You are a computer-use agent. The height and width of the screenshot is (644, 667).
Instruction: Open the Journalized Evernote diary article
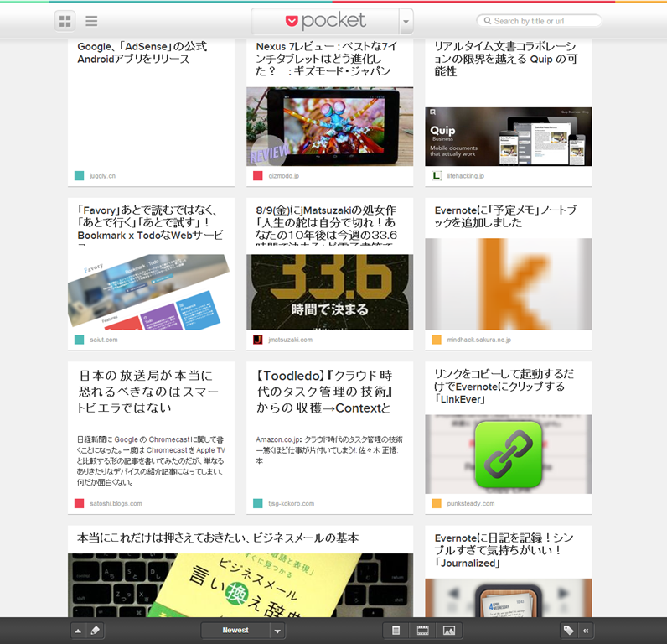tap(504, 550)
